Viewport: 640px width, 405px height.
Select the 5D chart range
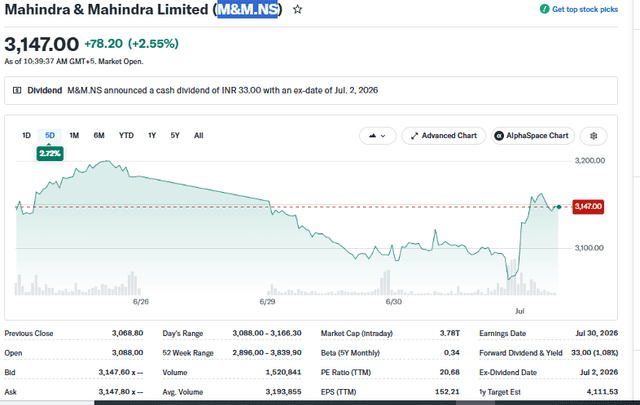click(x=50, y=136)
